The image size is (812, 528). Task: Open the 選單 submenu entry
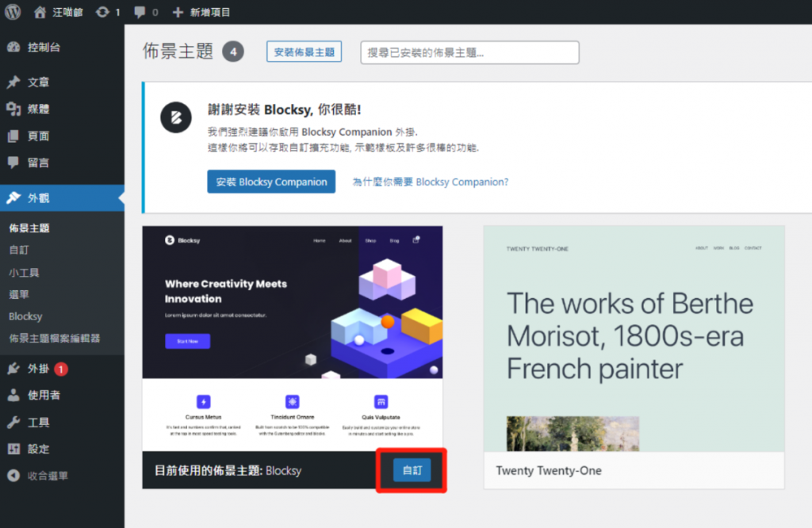click(19, 295)
